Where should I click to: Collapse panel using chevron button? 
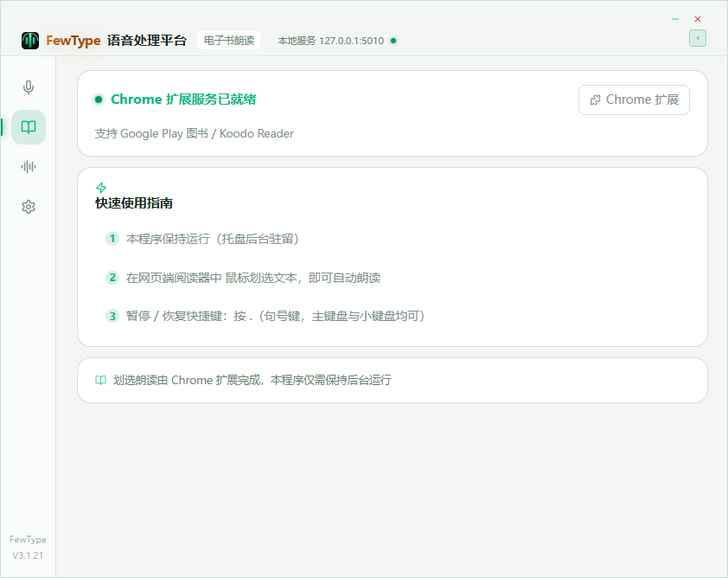(x=698, y=38)
